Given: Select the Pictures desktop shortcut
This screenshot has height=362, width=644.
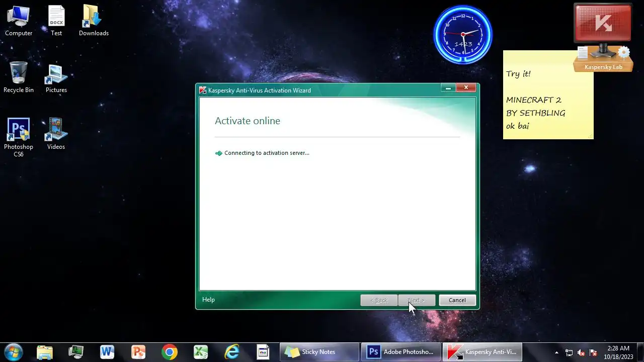Looking at the screenshot, I should 56,77.
